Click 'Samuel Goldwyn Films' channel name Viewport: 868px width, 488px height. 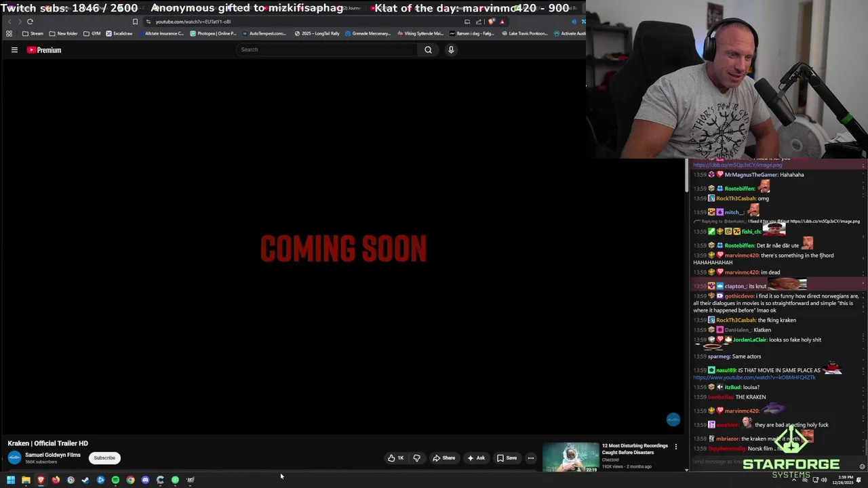[x=53, y=455]
